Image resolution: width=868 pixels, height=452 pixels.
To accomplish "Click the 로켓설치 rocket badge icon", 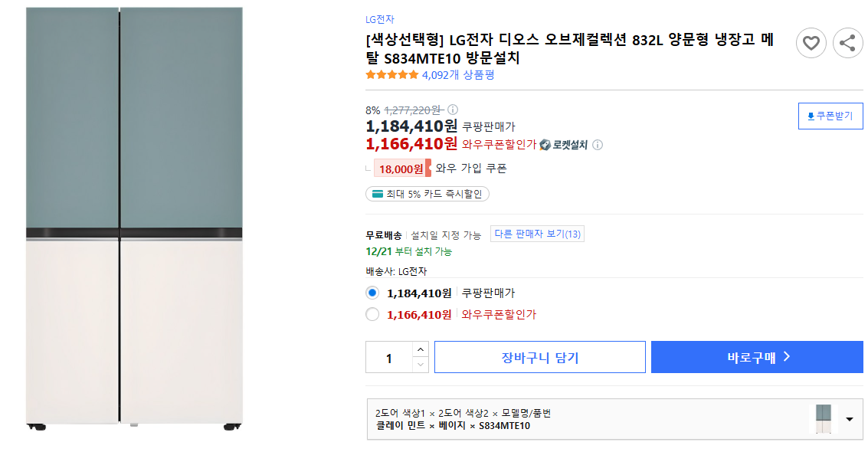I will point(545,145).
